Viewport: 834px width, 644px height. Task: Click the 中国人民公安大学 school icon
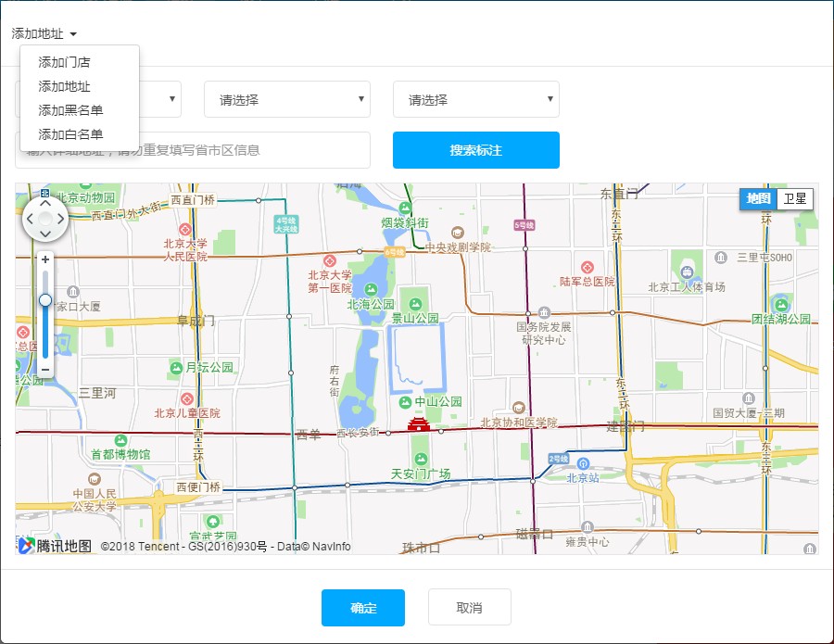(95, 479)
